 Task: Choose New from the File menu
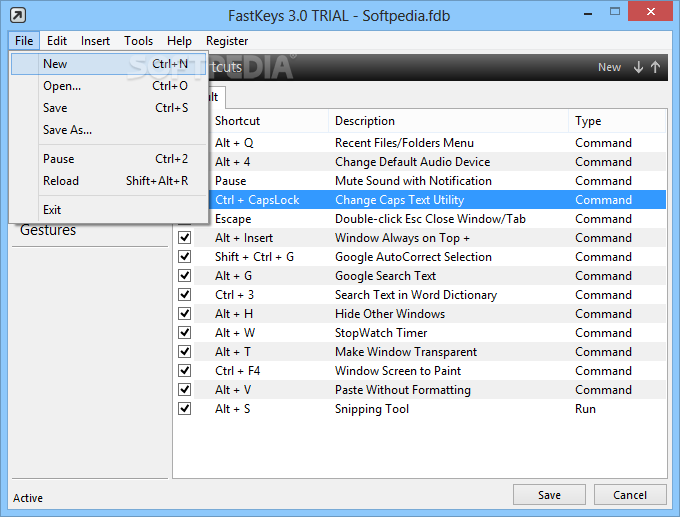[108, 64]
